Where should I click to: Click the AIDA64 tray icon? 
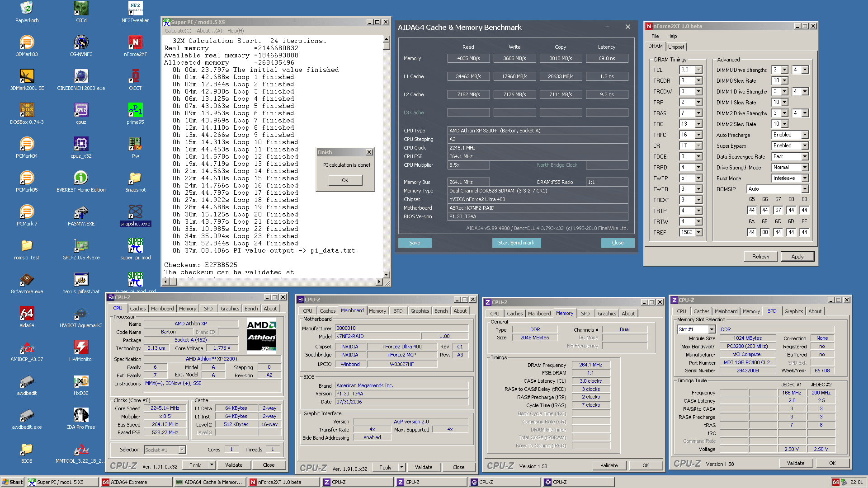click(x=835, y=482)
